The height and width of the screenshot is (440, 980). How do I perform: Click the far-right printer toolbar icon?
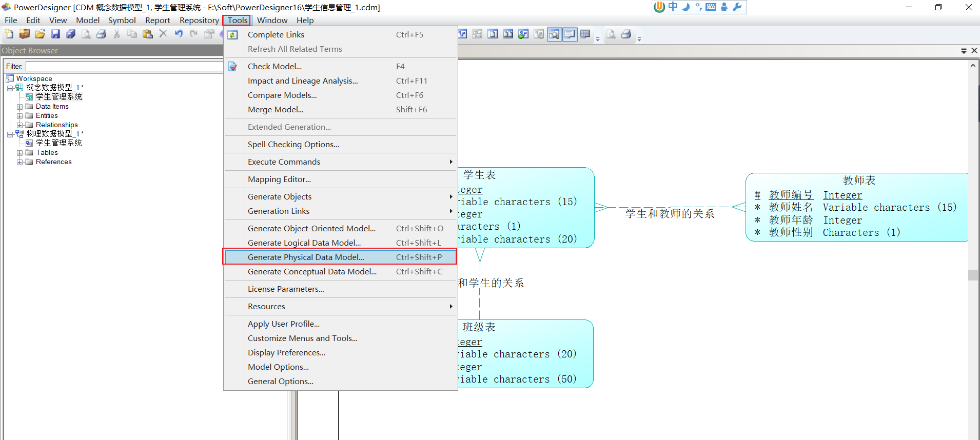pos(626,34)
